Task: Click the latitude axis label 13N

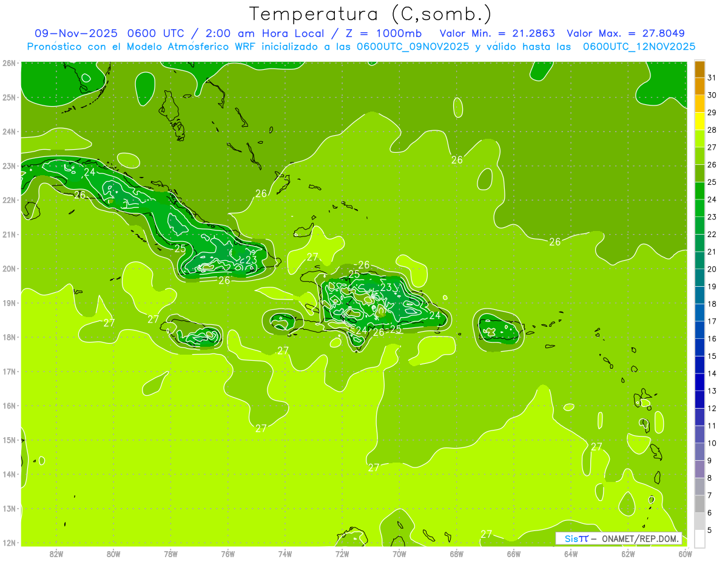Action: click(9, 509)
